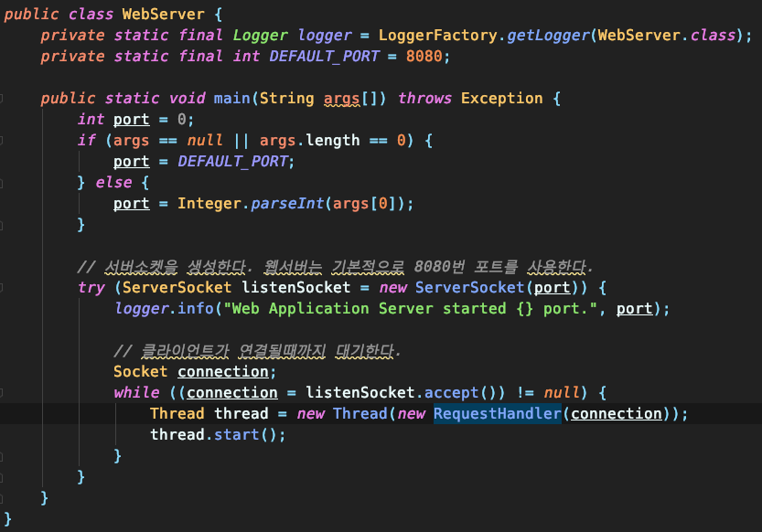Viewport: 762px width, 532px height.
Task: Click the lowercase thread variable being declared
Action: pyautogui.click(x=241, y=413)
